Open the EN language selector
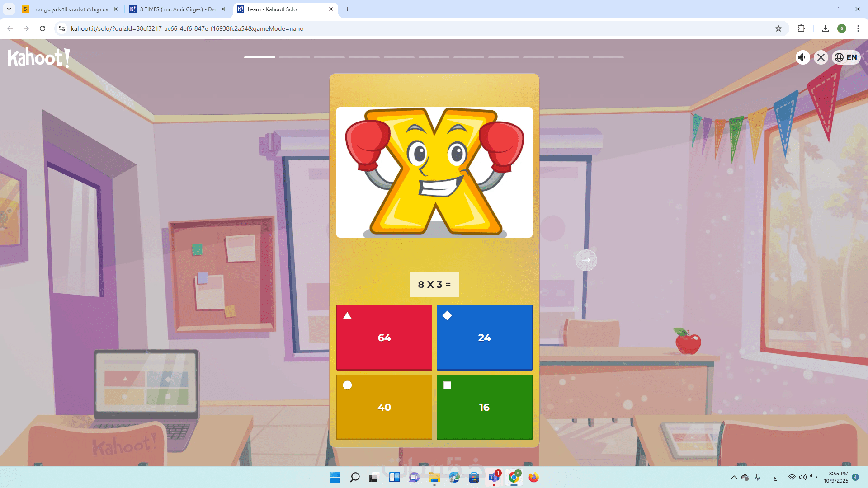Image resolution: width=868 pixels, height=488 pixels. tap(846, 57)
